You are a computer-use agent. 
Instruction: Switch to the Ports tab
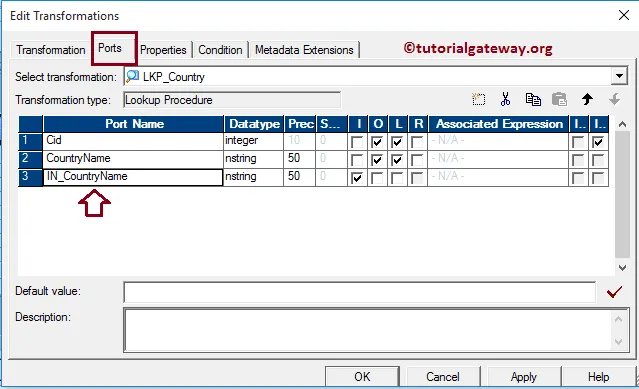click(110, 48)
